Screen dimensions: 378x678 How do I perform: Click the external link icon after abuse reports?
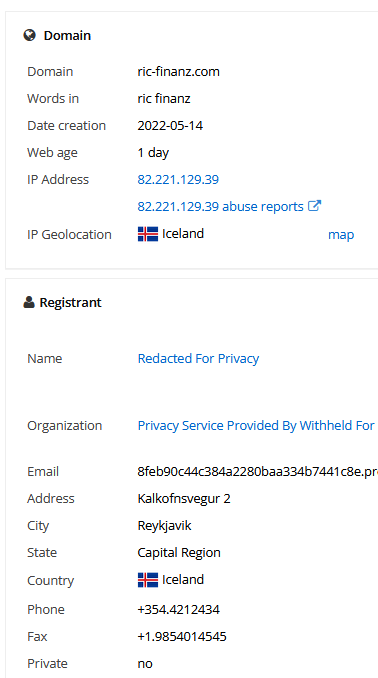(314, 205)
